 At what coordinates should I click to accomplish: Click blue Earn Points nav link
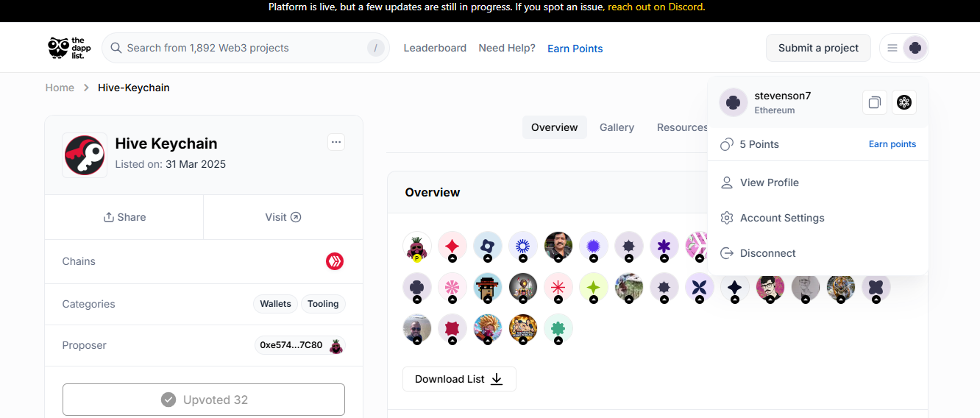pos(575,49)
